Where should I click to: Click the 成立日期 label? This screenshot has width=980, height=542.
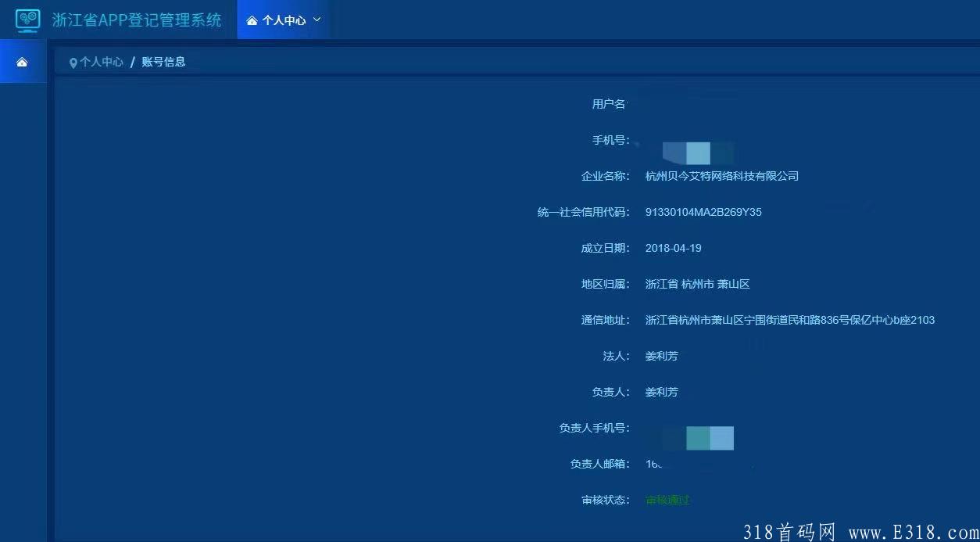606,248
